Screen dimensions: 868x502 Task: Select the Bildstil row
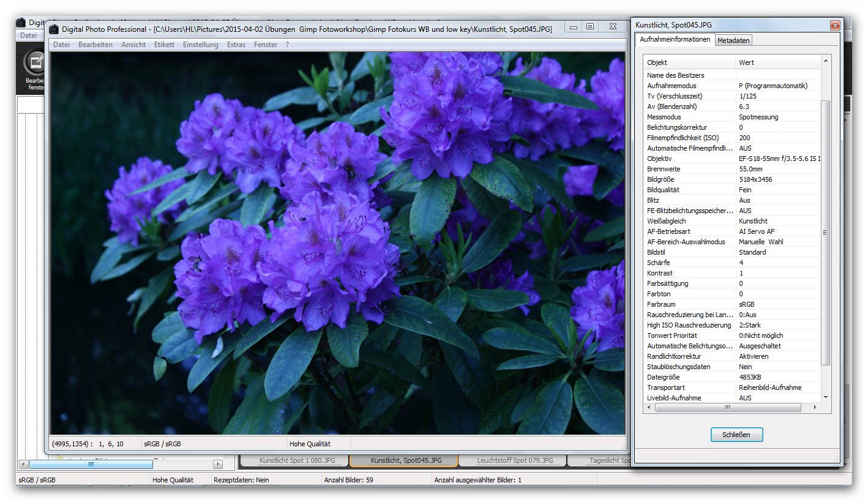(732, 252)
